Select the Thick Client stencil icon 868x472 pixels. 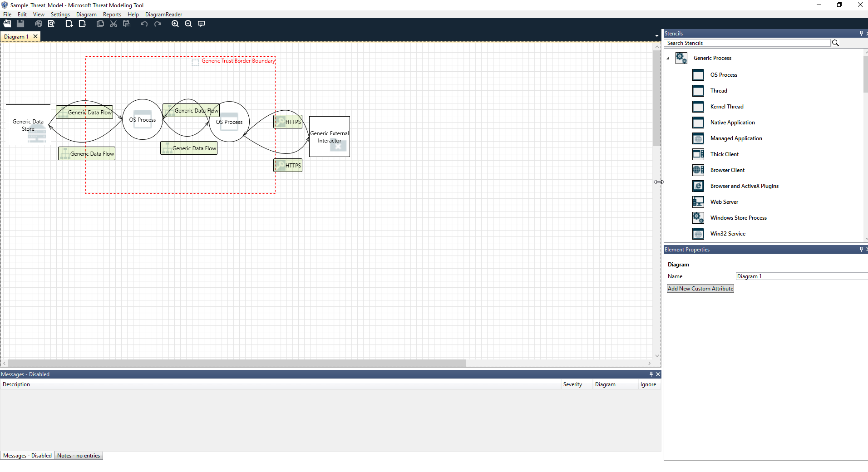pyautogui.click(x=698, y=154)
